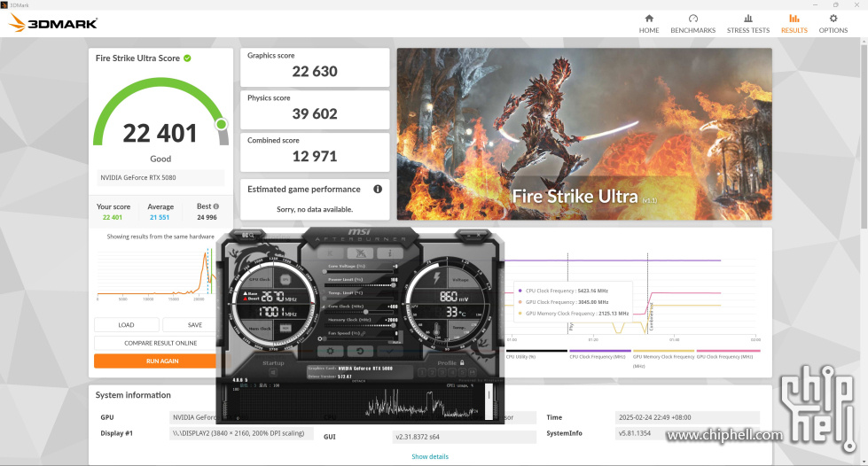
Task: Click the GPU chip icon beside GPU Clock gauge
Action: pos(285,279)
